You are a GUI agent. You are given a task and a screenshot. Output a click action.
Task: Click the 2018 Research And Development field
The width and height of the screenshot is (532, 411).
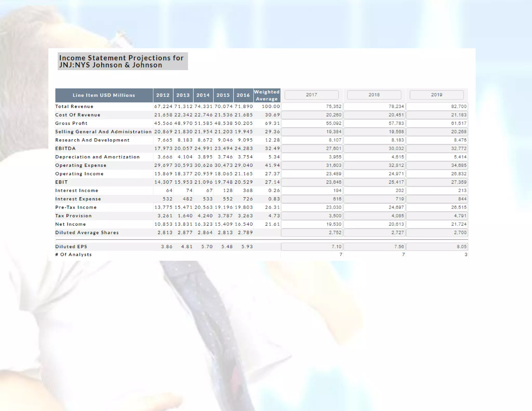point(374,140)
